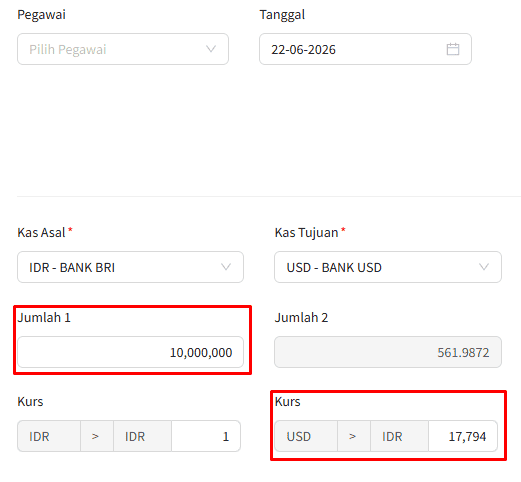Click the Jumlah 2 label
Screen dimensions: 521x482
point(301,317)
